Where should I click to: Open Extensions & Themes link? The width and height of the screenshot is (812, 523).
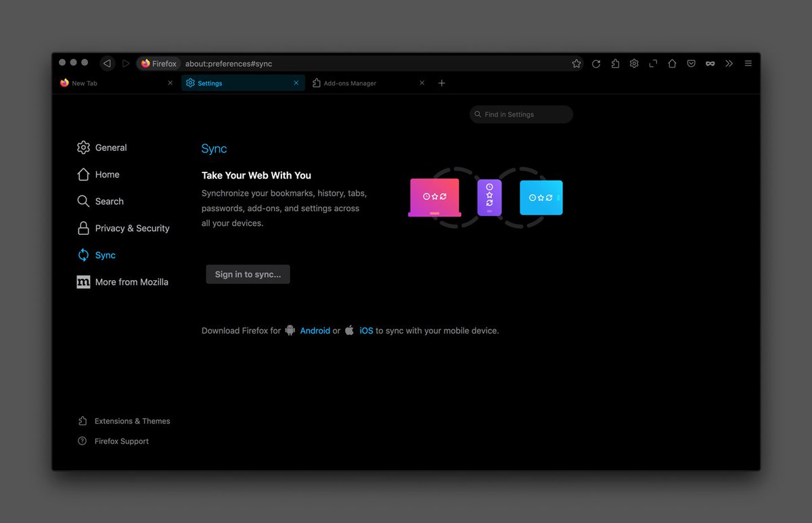click(x=125, y=421)
